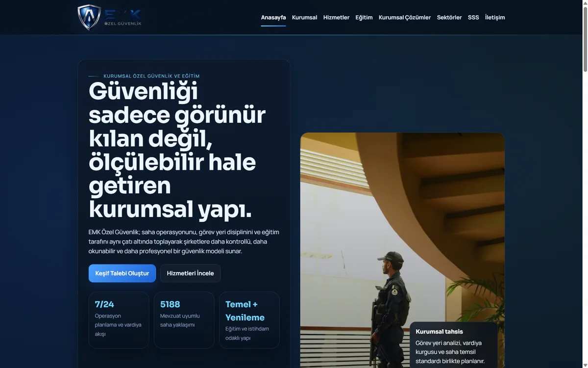Image resolution: width=588 pixels, height=368 pixels.
Task: Click the Keşif Talebi Oluştur button
Action: coord(122,273)
